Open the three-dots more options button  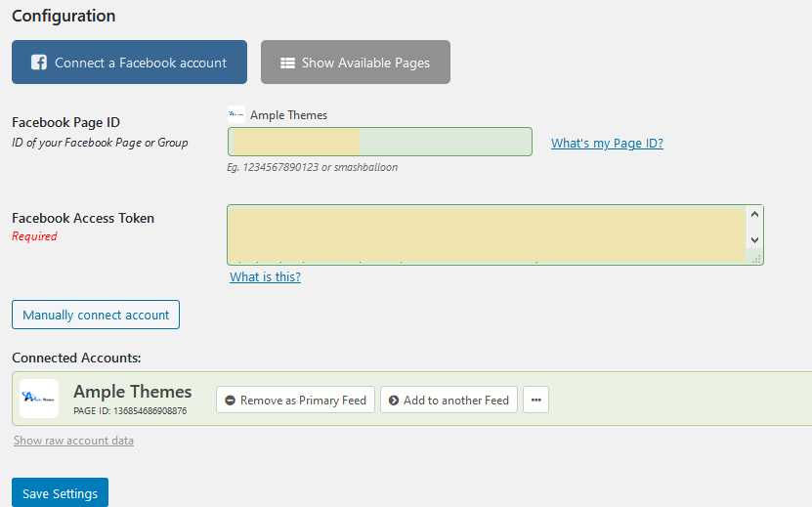coord(535,401)
